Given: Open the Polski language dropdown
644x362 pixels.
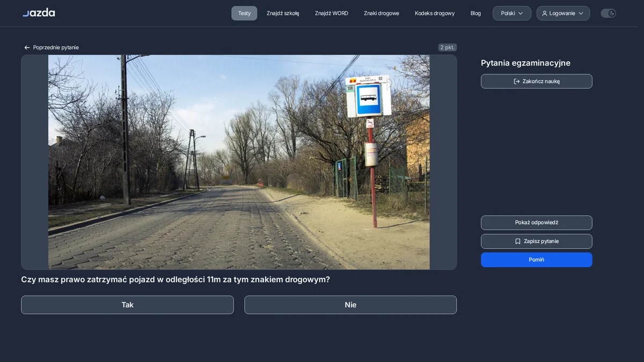Looking at the screenshot, I should pyautogui.click(x=512, y=13).
